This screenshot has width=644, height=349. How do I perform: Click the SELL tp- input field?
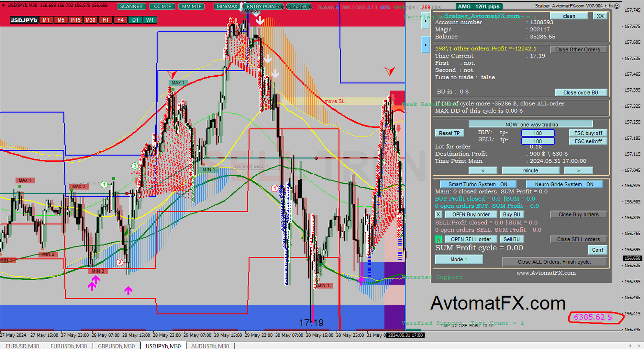point(538,141)
